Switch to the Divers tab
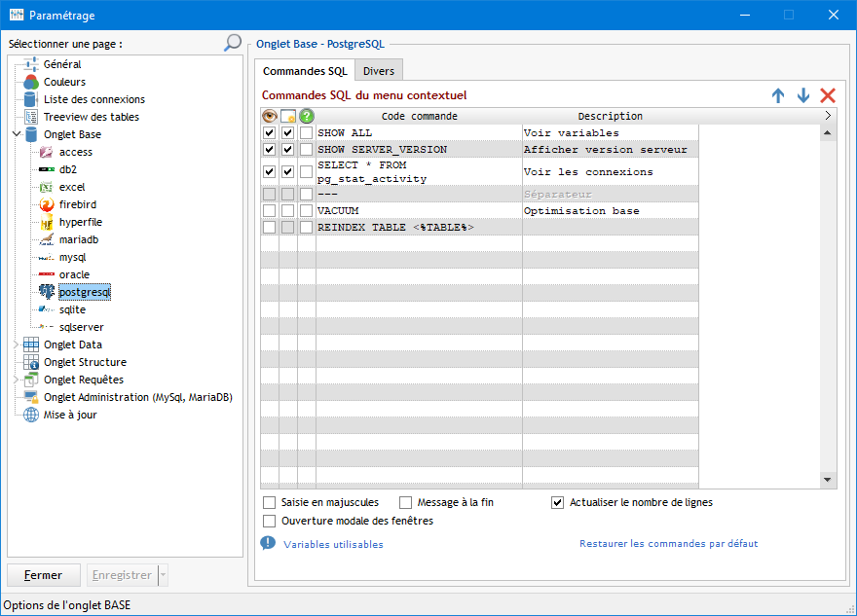Viewport: 857px width, 616px height. point(379,71)
